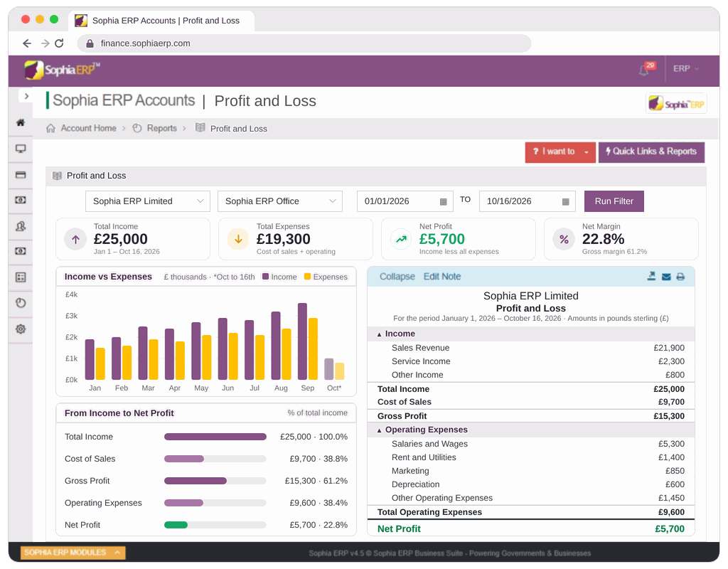728x569 pixels.
Task: Open the Sophia ERP Office dropdown
Action: 280,201
